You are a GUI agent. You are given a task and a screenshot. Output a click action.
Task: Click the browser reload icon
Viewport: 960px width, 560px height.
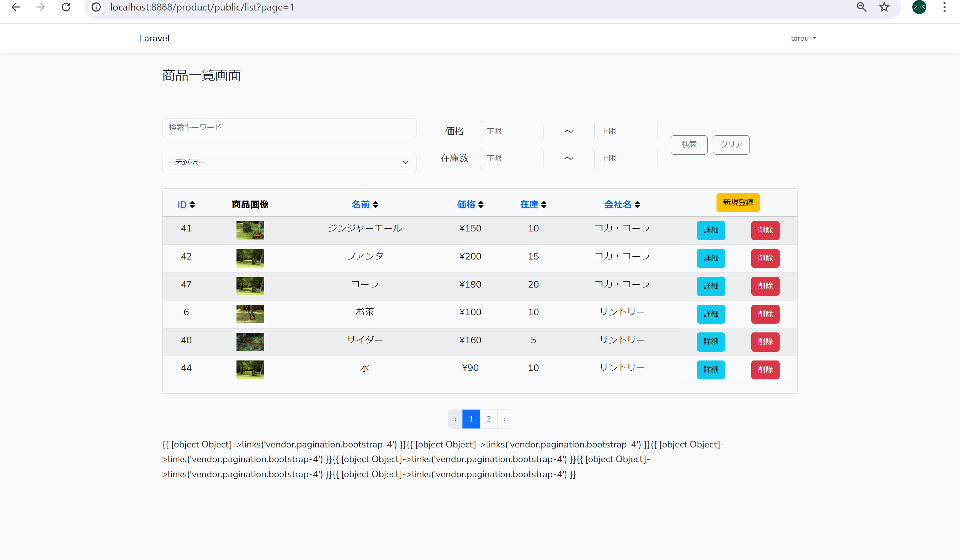[66, 7]
